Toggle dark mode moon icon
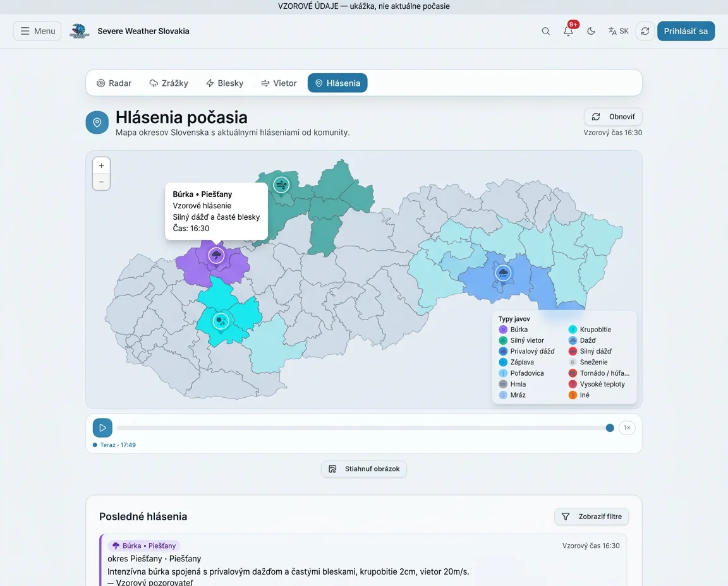The width and height of the screenshot is (728, 586). pyautogui.click(x=591, y=31)
